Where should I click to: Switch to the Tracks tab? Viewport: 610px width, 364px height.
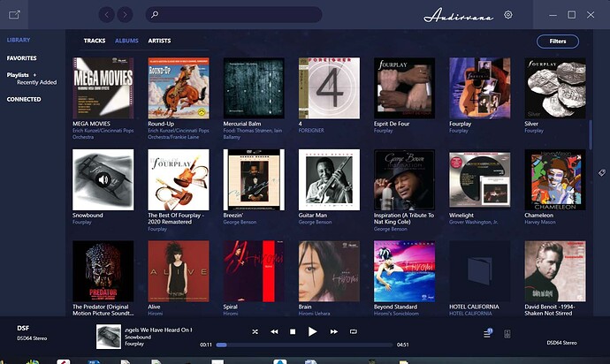click(x=95, y=41)
